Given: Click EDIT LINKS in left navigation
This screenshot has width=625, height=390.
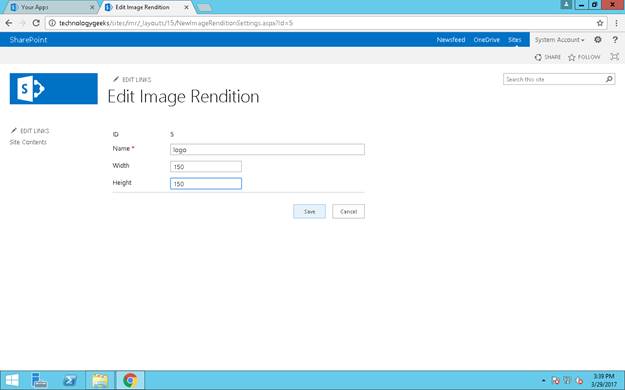Looking at the screenshot, I should 30,131.
